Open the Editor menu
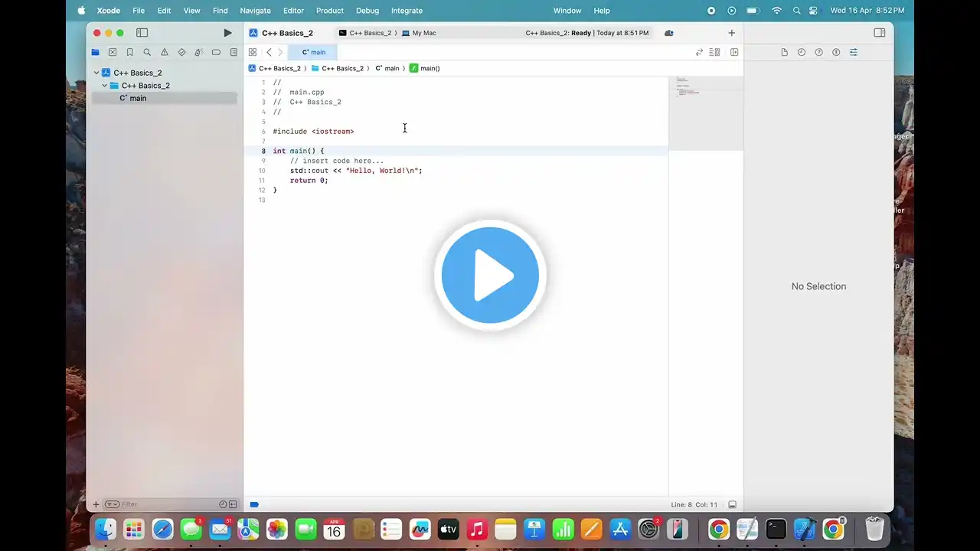Screen dimensions: 980x551 293,11
